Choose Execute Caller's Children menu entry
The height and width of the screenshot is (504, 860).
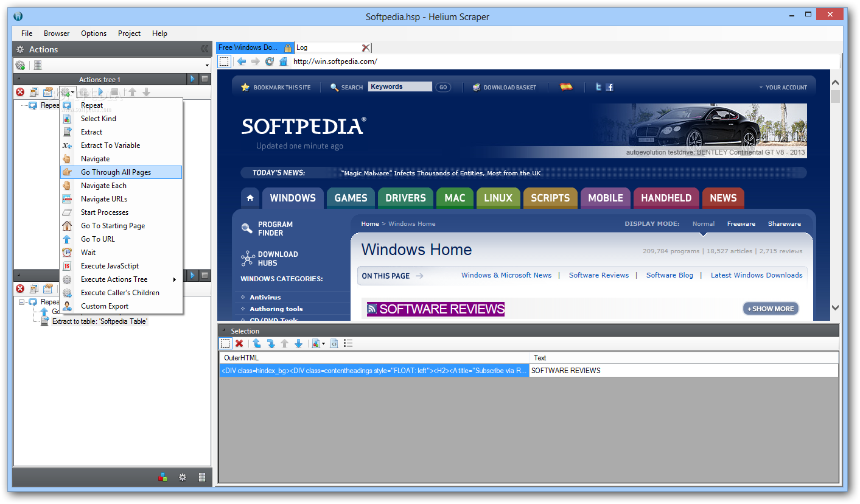pyautogui.click(x=121, y=293)
